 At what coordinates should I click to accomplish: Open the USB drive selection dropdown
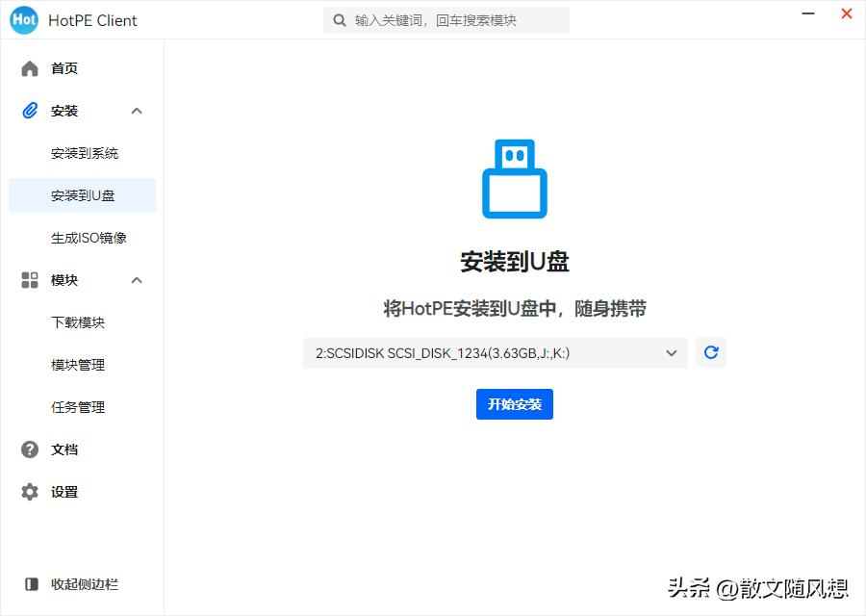672,352
